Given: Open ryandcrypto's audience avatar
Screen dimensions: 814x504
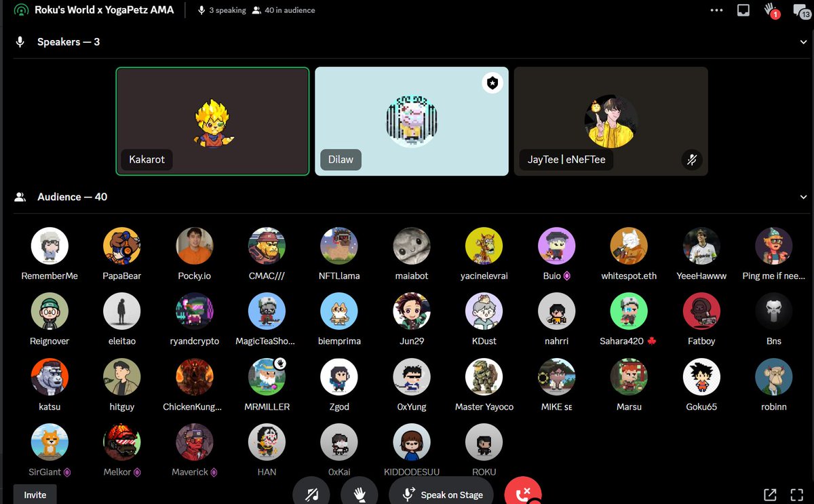Looking at the screenshot, I should point(195,311).
